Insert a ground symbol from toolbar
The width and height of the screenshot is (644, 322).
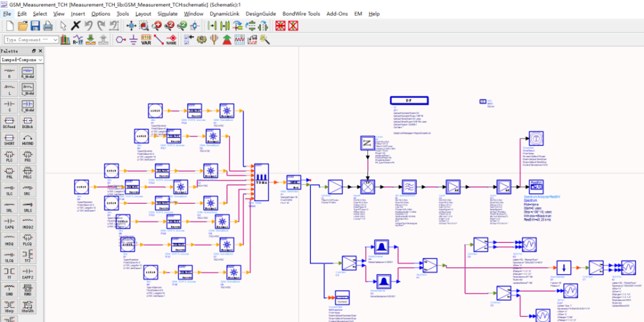[x=132, y=40]
